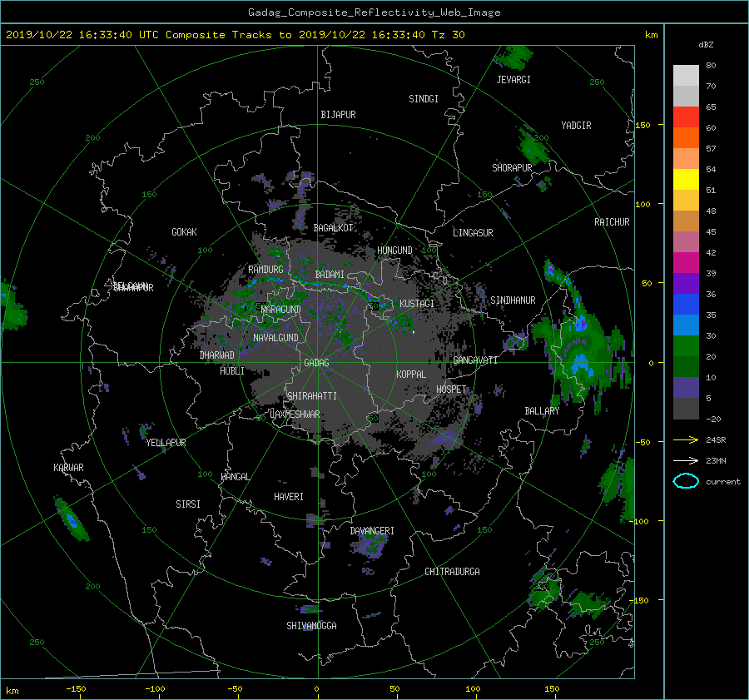The image size is (749, 700).
Task: Click the SINDGI city label
Action: [x=424, y=99]
